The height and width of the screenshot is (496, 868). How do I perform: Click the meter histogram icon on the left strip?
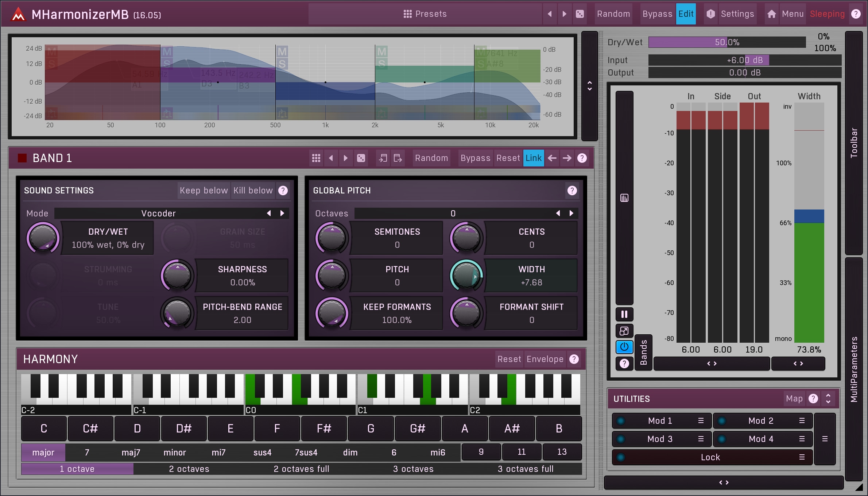pos(624,198)
